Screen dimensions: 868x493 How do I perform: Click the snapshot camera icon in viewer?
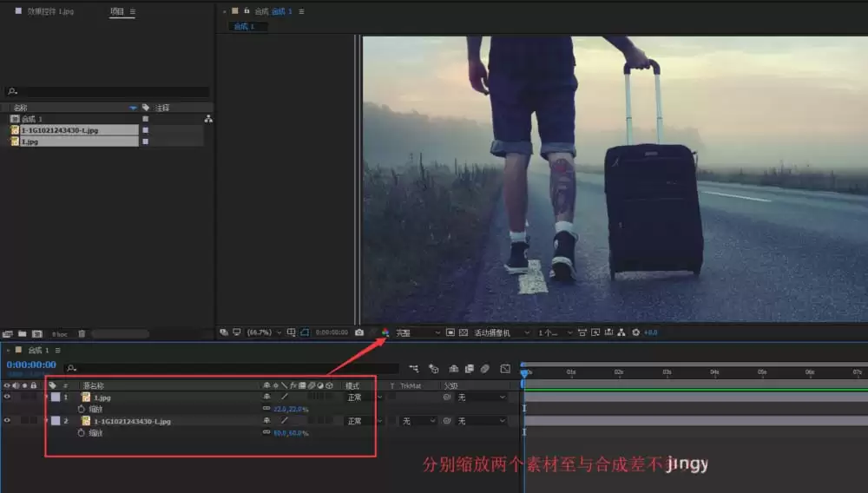(359, 332)
